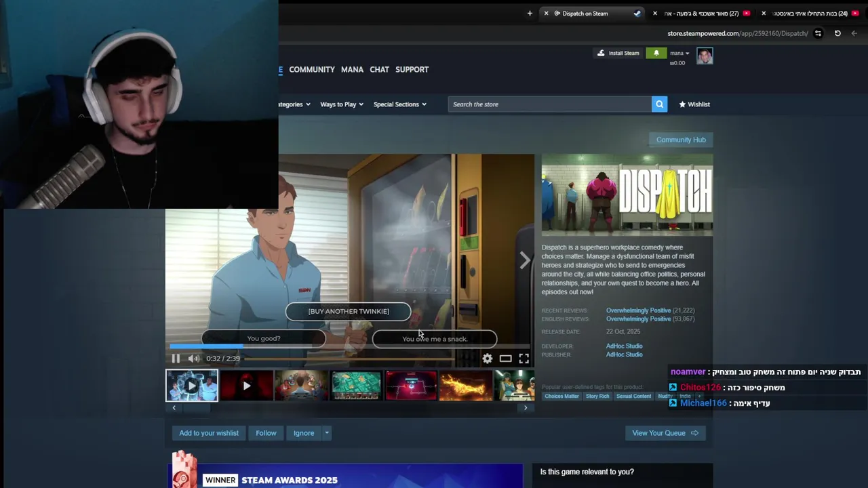
Task: Open the orange fire screenshot thumbnail
Action: (x=467, y=386)
